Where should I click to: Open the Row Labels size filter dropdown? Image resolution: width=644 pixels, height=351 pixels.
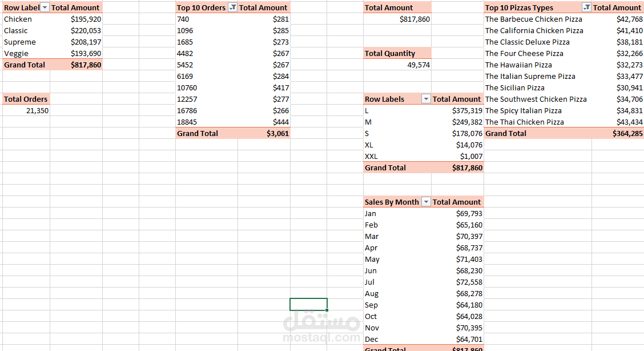point(426,99)
